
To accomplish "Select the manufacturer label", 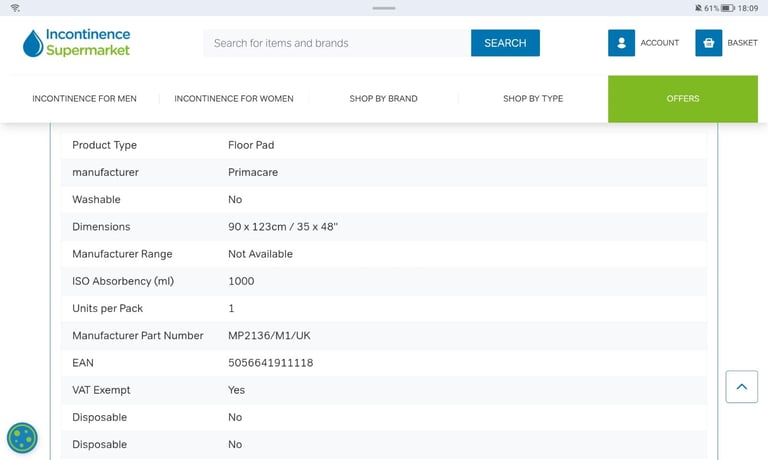I will pos(105,172).
